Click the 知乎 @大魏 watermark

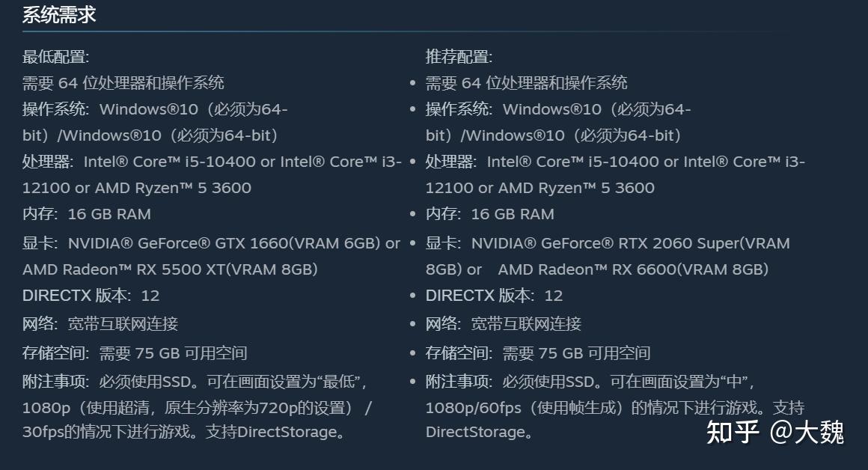(x=775, y=432)
